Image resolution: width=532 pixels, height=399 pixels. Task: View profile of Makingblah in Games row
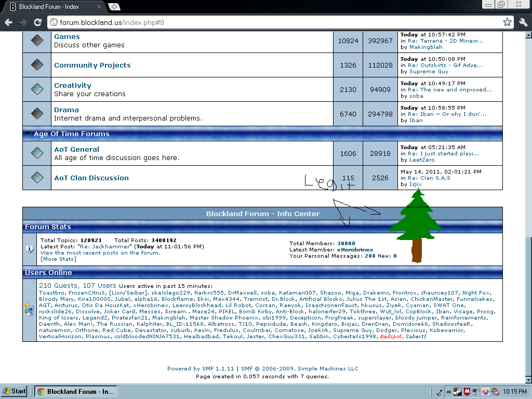[426, 47]
